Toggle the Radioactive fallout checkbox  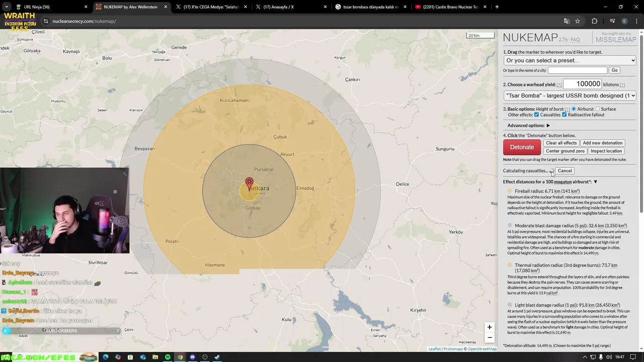564,115
